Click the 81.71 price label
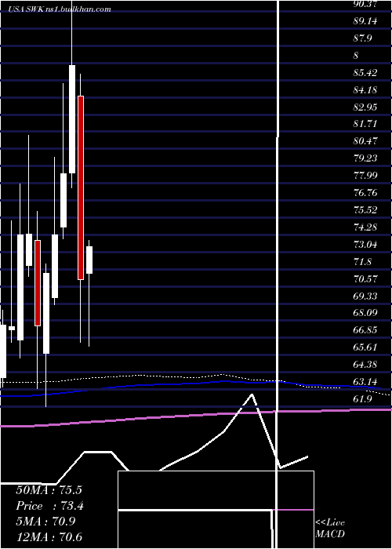 click(365, 124)
